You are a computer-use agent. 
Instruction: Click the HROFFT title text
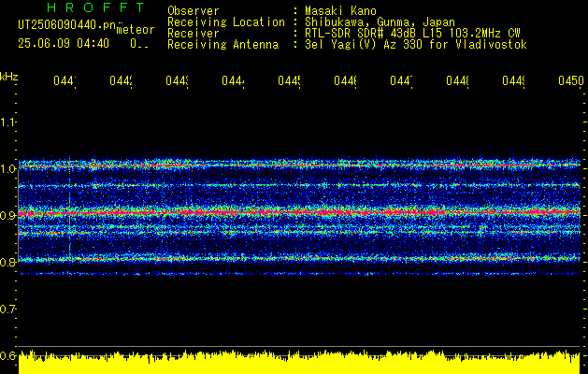click(95, 7)
